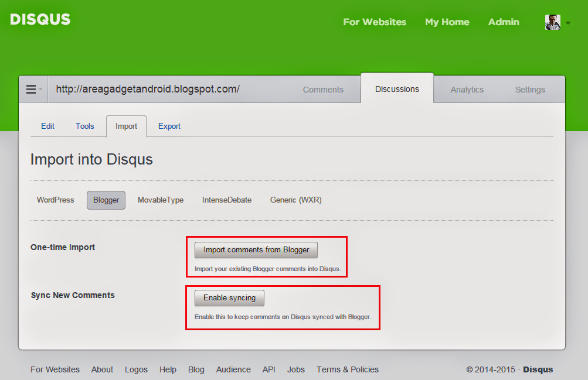Choose Blogger import source

click(106, 200)
